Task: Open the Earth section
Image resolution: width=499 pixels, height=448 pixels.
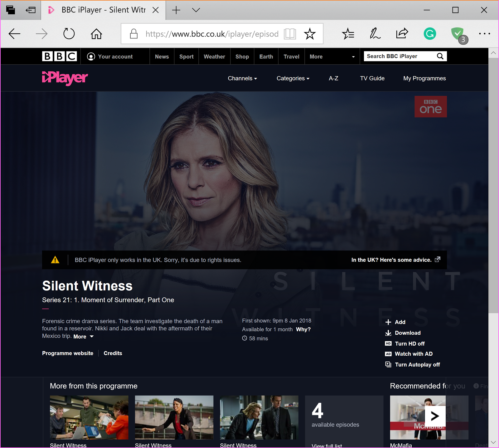Action: click(266, 56)
